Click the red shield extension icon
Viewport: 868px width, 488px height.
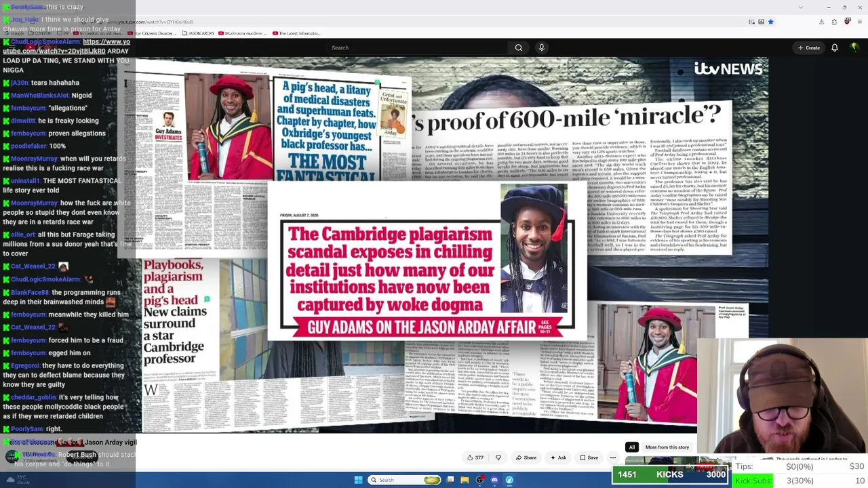pos(847,22)
